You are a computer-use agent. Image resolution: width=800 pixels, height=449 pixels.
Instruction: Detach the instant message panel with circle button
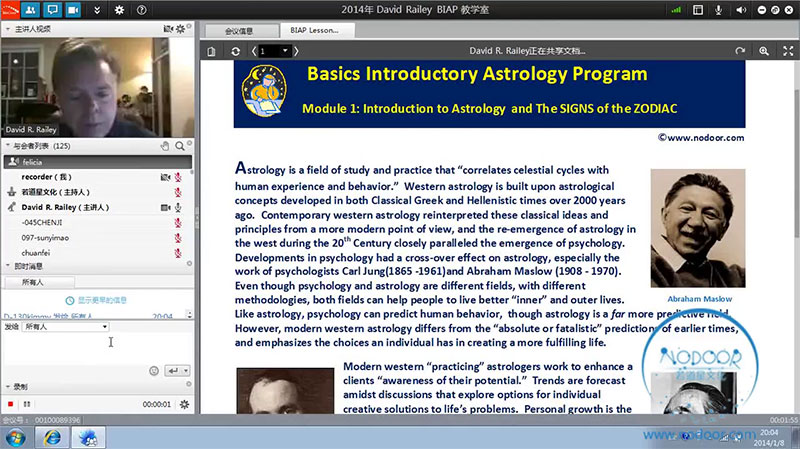tap(189, 264)
